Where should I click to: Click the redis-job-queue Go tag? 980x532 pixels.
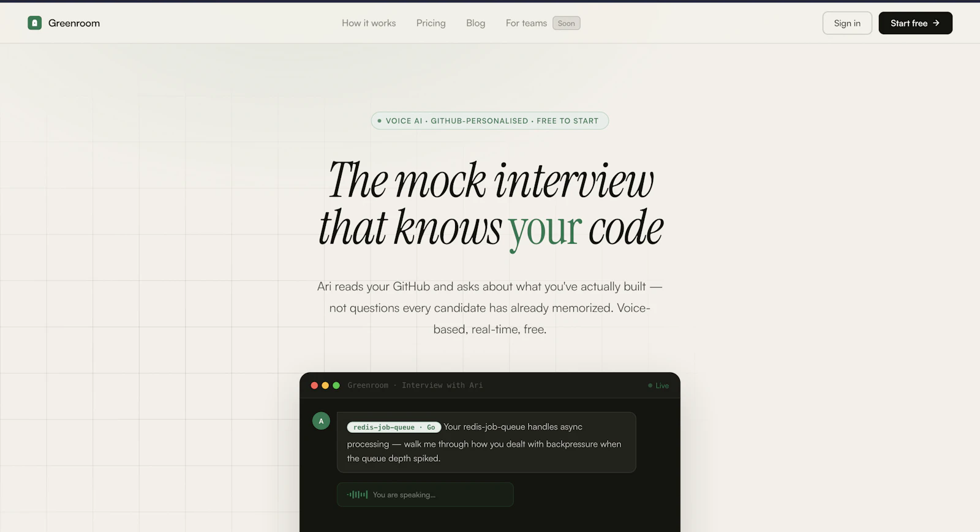pos(394,427)
